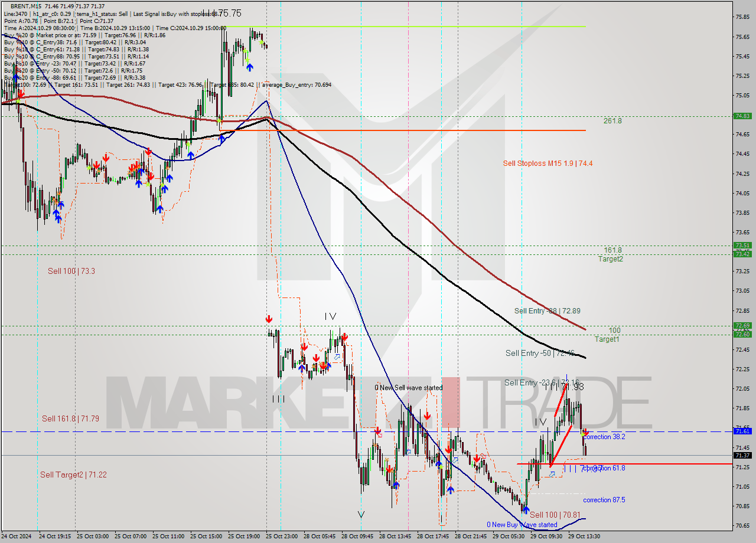Select the green 161.8 level label
Image resolution: width=756 pixels, height=543 pixels.
[612, 250]
